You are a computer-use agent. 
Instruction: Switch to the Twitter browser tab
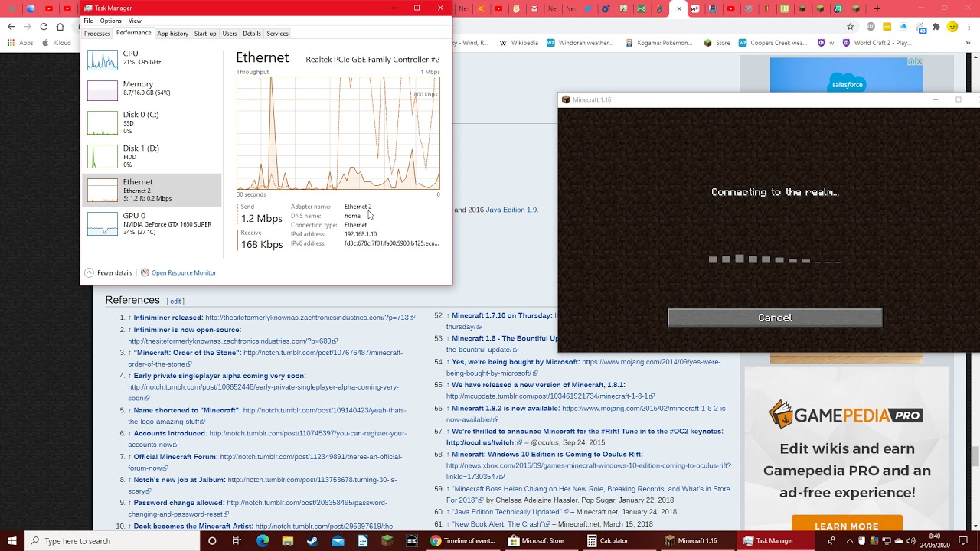(x=588, y=8)
